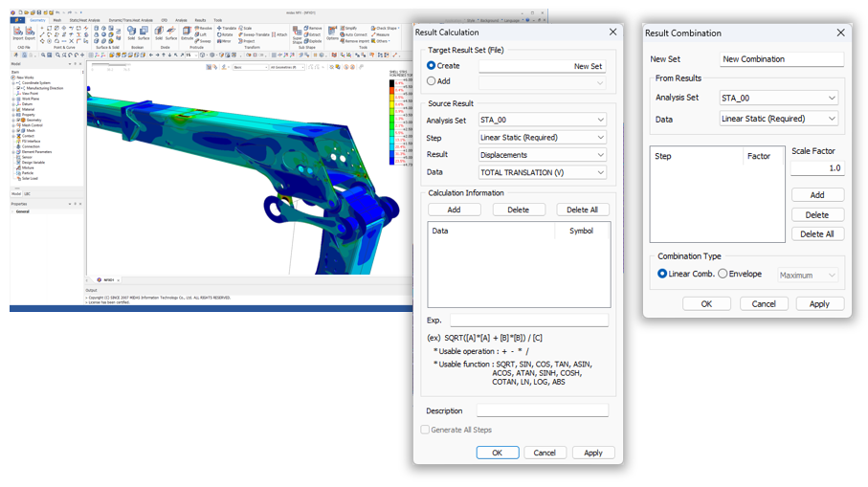This screenshot has width=868, height=487.
Task: Select Envelope combination type
Action: [x=723, y=274]
